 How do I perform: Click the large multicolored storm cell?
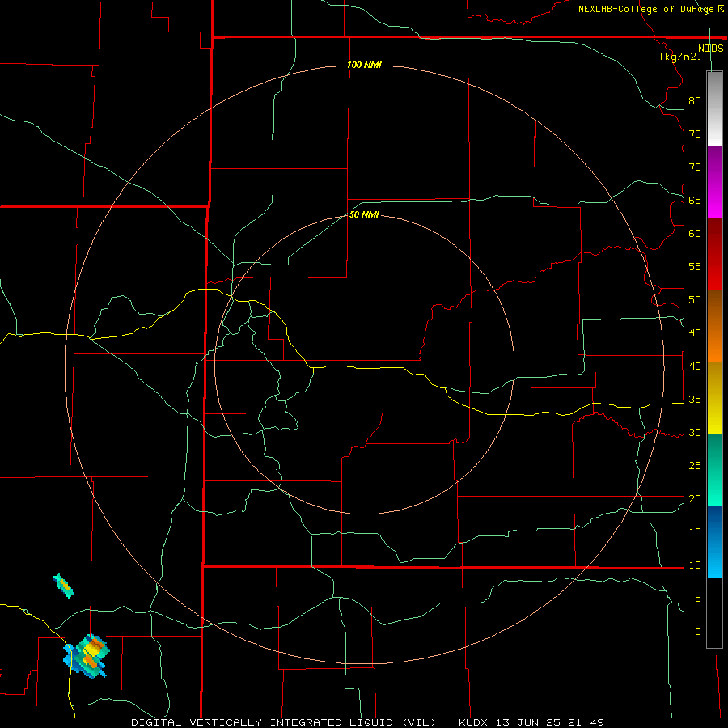coord(87,656)
